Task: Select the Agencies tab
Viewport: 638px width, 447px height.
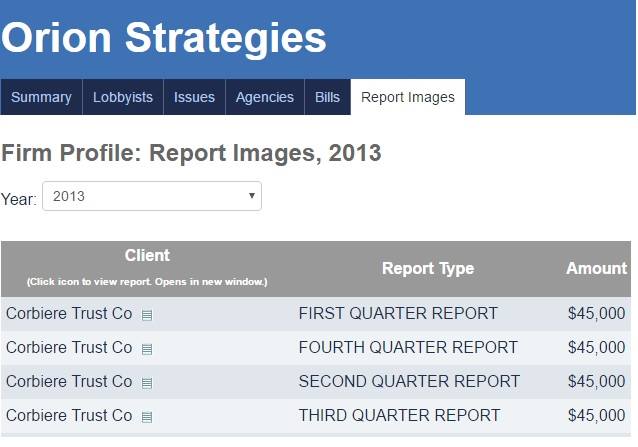Action: pyautogui.click(x=265, y=97)
